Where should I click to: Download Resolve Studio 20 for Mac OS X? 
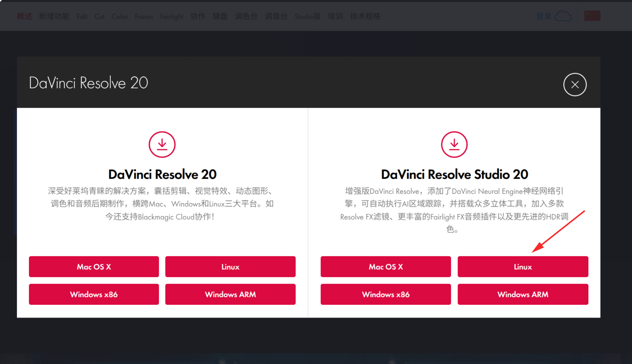tap(386, 267)
